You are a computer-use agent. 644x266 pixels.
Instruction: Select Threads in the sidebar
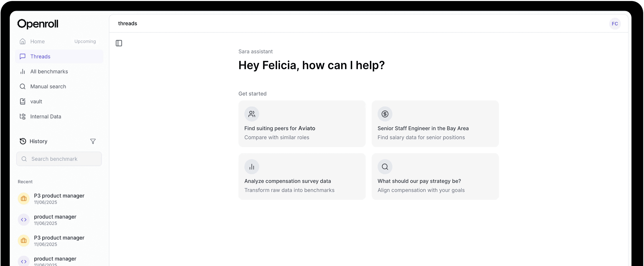point(40,56)
